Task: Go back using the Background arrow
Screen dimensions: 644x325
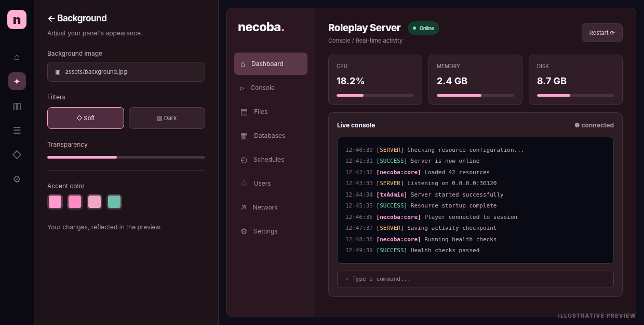Action: pos(51,19)
